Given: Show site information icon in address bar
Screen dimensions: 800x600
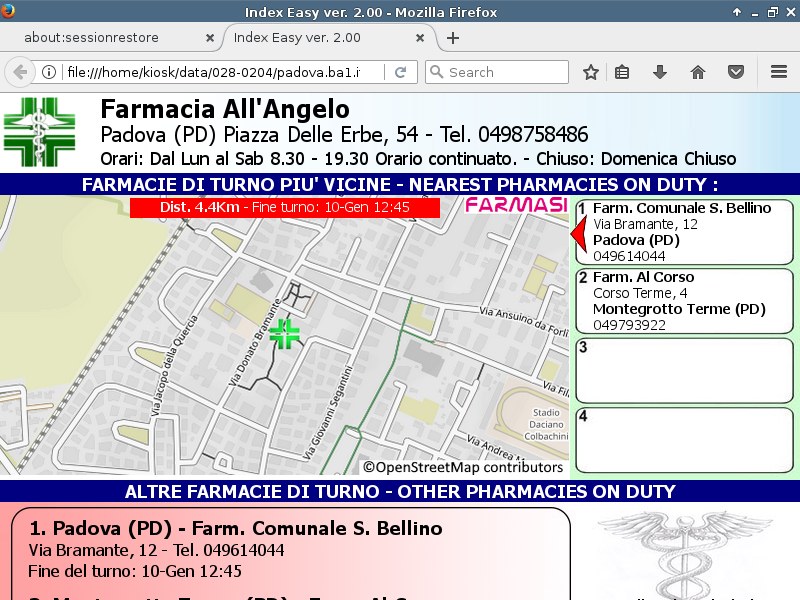Looking at the screenshot, I should [x=48, y=72].
